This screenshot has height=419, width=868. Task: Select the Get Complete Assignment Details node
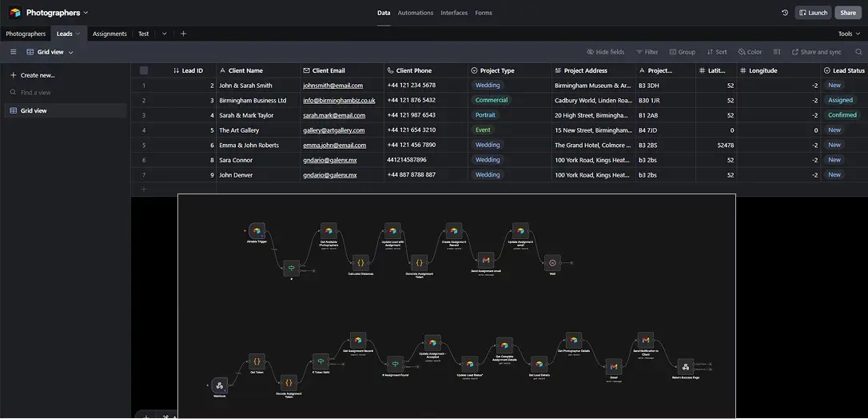(504, 345)
